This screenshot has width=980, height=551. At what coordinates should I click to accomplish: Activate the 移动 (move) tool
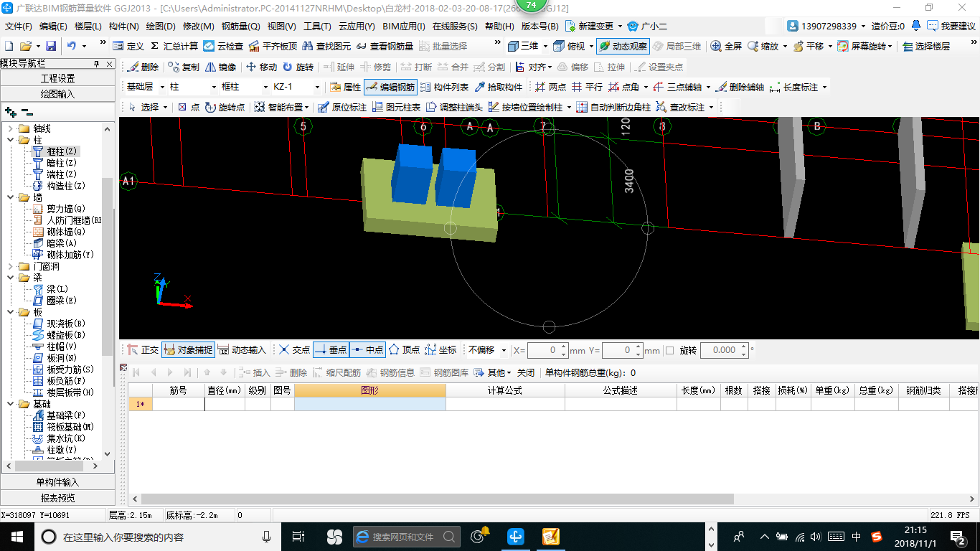click(261, 67)
